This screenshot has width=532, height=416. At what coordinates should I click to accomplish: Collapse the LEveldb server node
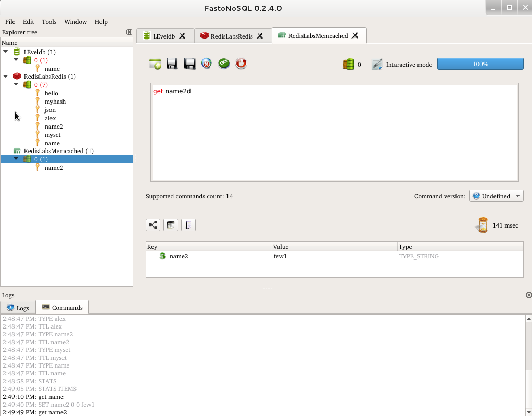[5, 52]
